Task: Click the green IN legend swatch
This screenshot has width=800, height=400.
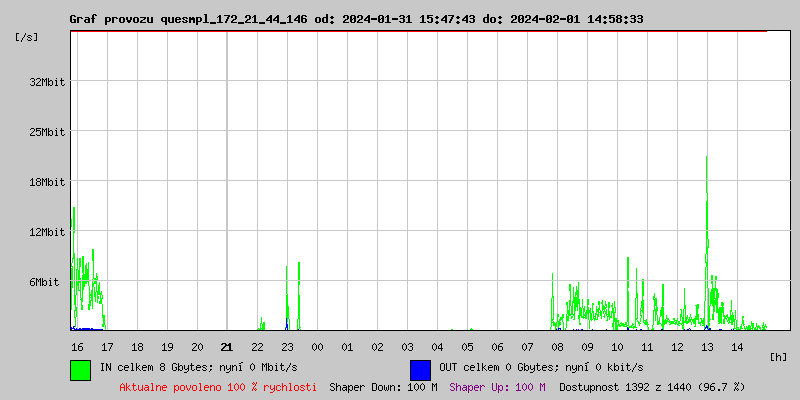Action: coord(80,369)
